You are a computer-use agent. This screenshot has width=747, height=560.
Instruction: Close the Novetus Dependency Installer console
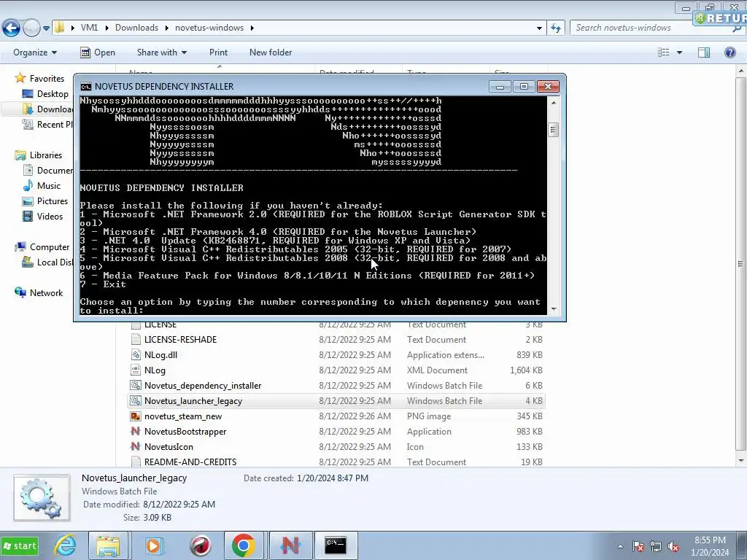548,86
